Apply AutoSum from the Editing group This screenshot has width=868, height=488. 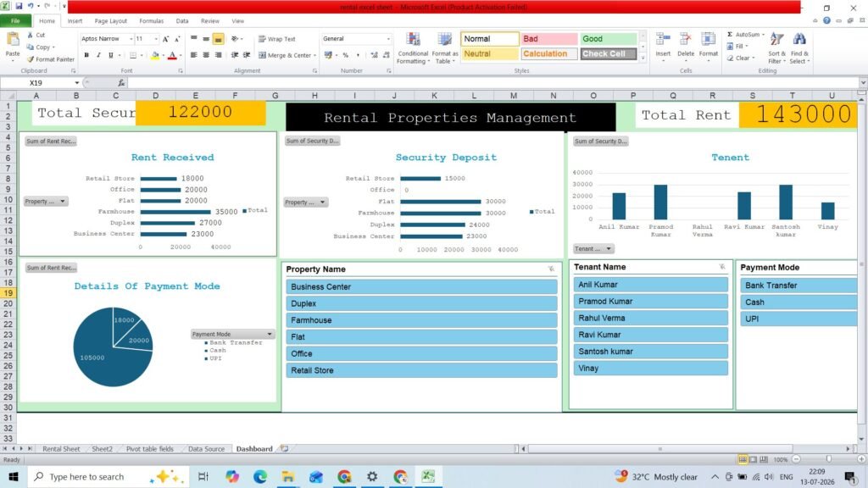click(x=746, y=34)
